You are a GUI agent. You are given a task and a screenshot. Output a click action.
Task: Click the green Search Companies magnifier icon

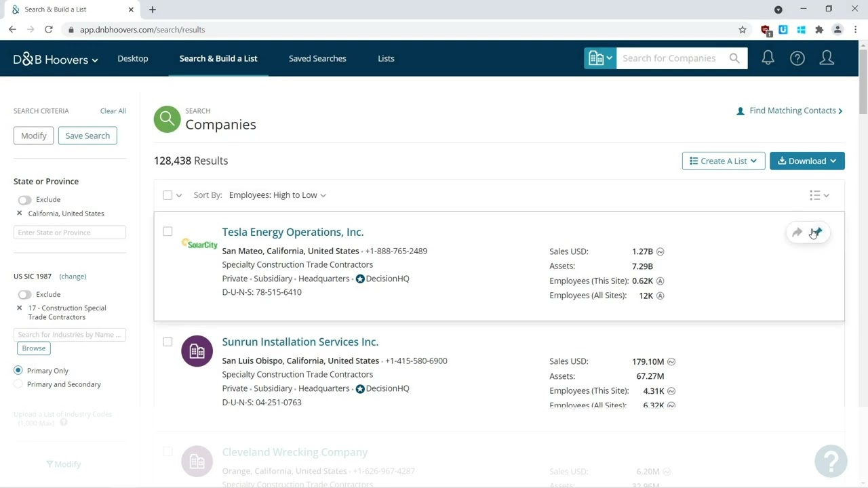tap(167, 119)
